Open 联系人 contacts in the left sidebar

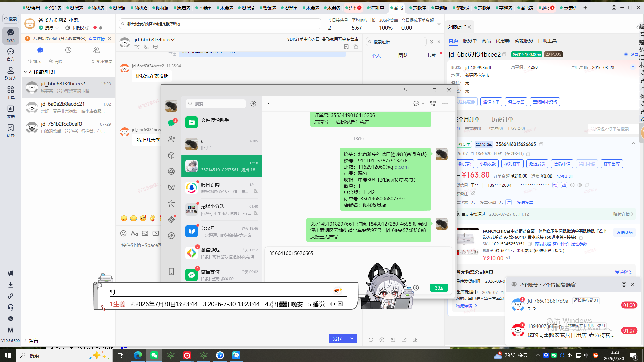coord(11,73)
